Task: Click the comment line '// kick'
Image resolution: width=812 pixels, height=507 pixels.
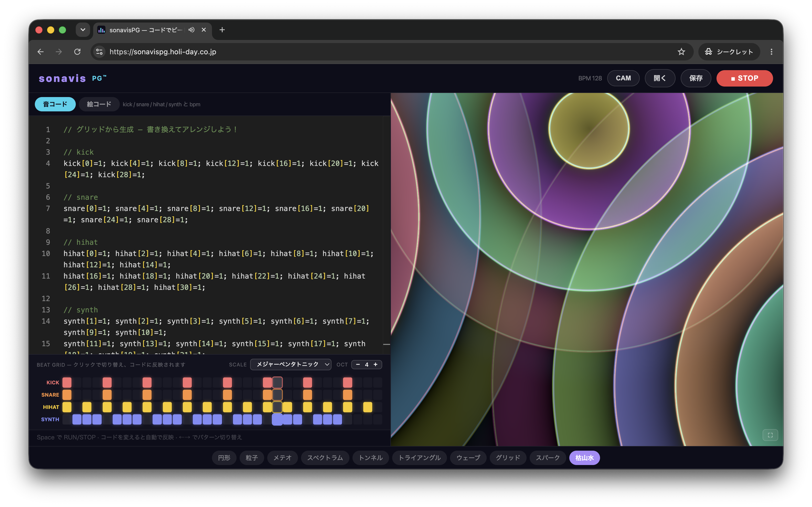Action: (79, 152)
